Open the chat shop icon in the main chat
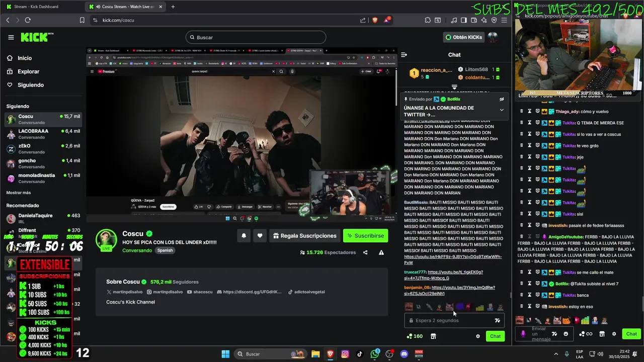This screenshot has width=644, height=362. click(433, 336)
